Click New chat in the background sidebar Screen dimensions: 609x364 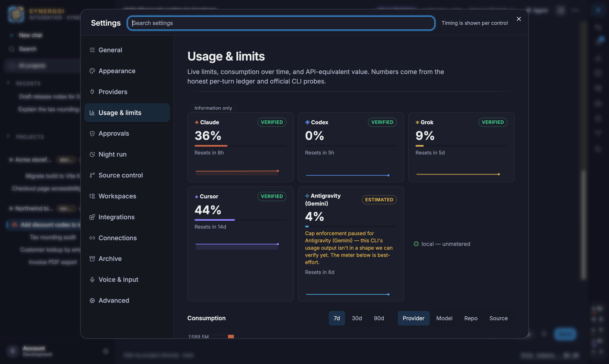30,35
